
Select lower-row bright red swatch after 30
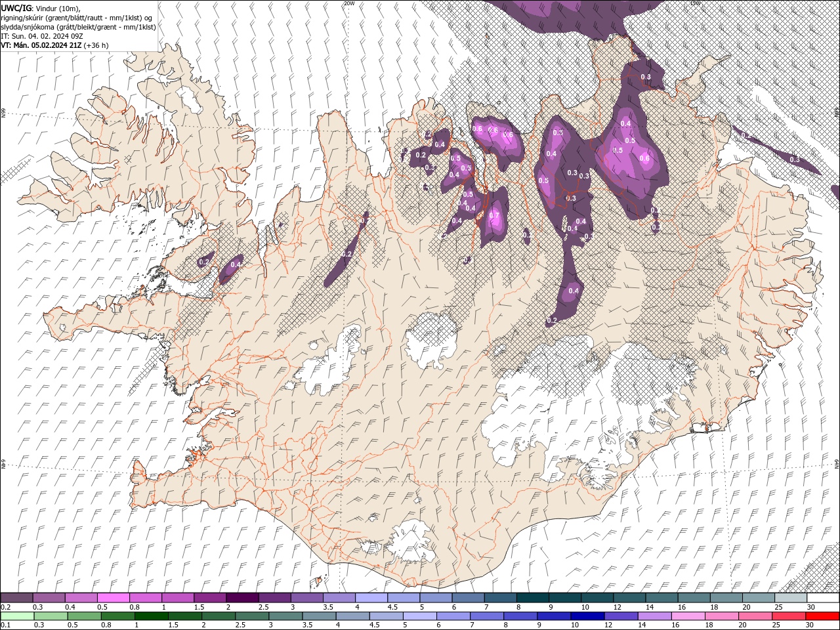[x=824, y=616]
